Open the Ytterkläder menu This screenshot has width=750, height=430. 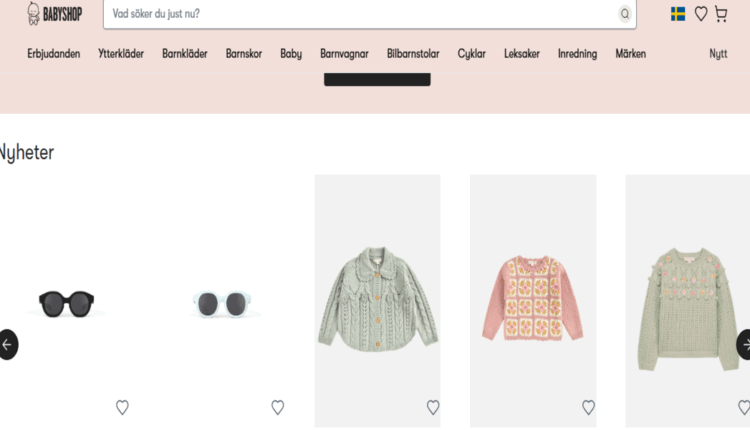tap(121, 54)
